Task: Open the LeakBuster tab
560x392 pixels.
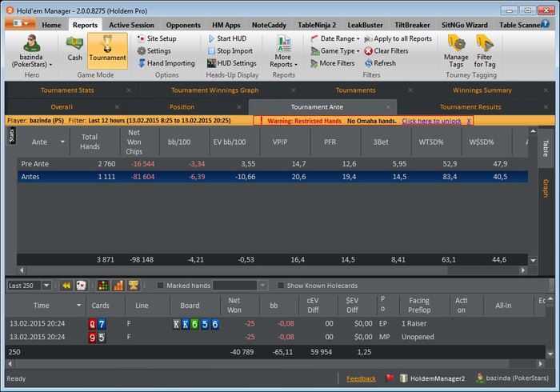Action: [365, 25]
